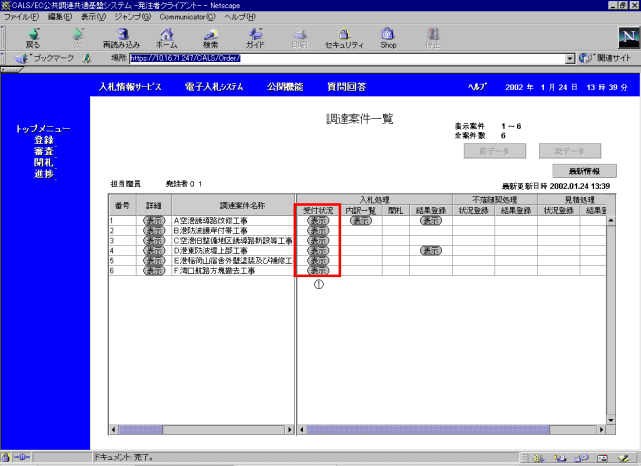Click the 前データ button

click(x=495, y=151)
